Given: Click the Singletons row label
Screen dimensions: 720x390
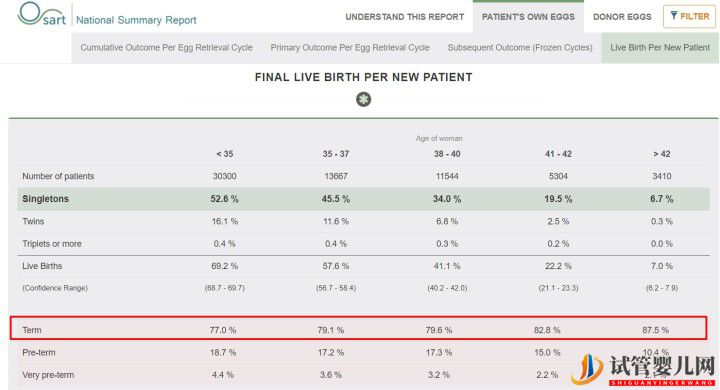Looking at the screenshot, I should pyautogui.click(x=45, y=199).
